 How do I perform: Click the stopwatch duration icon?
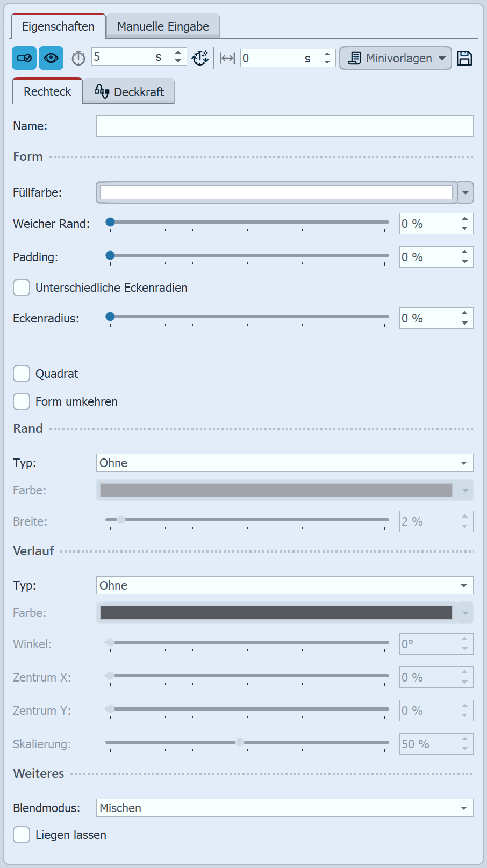tap(78, 58)
